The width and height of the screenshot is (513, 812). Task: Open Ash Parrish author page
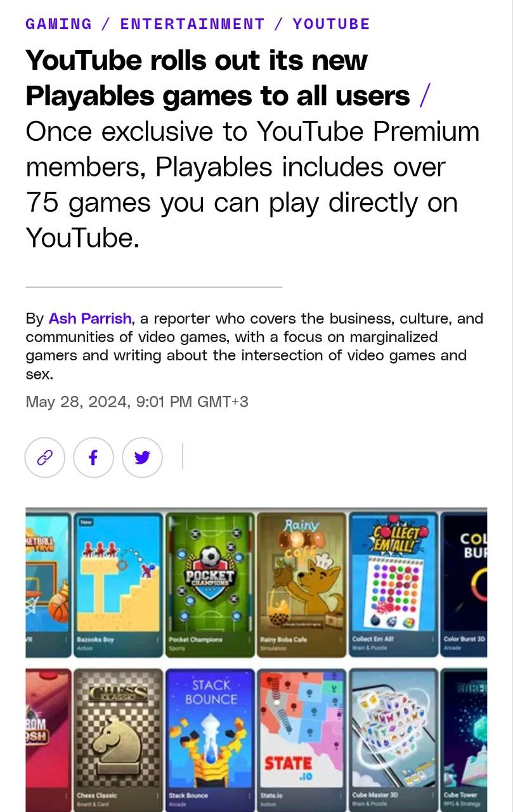[90, 318]
